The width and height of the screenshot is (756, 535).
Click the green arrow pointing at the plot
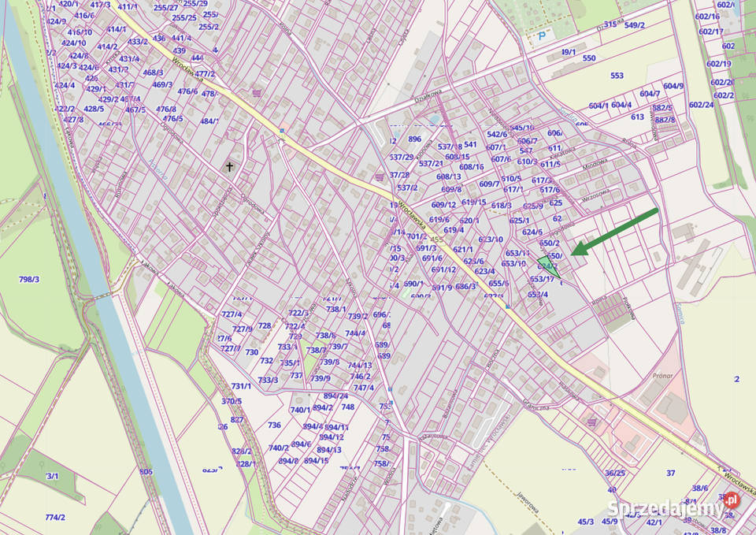click(x=614, y=232)
